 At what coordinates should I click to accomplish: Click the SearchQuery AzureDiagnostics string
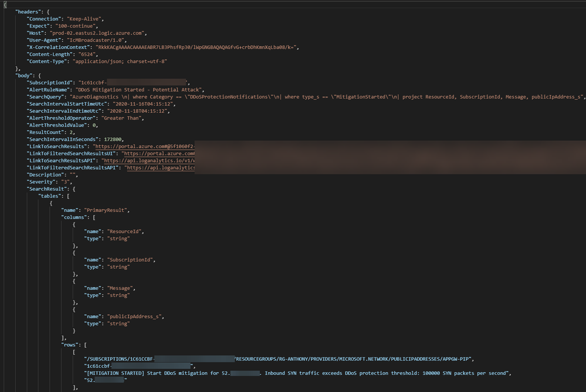click(x=326, y=97)
